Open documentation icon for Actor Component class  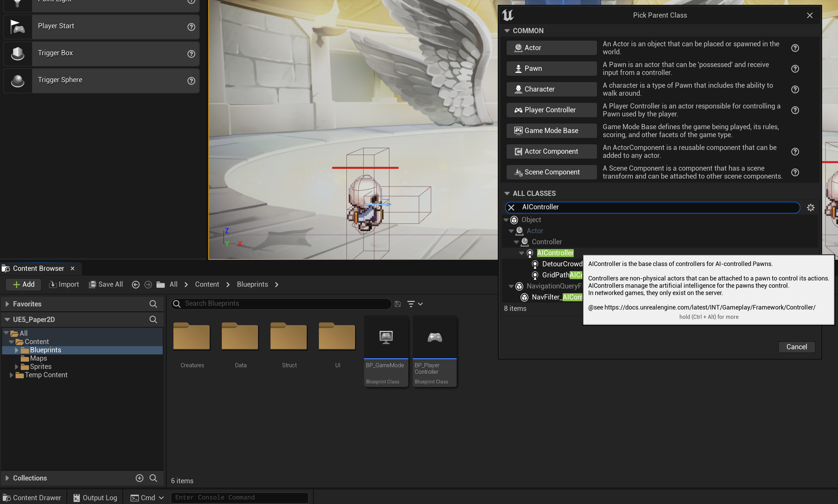click(x=795, y=152)
